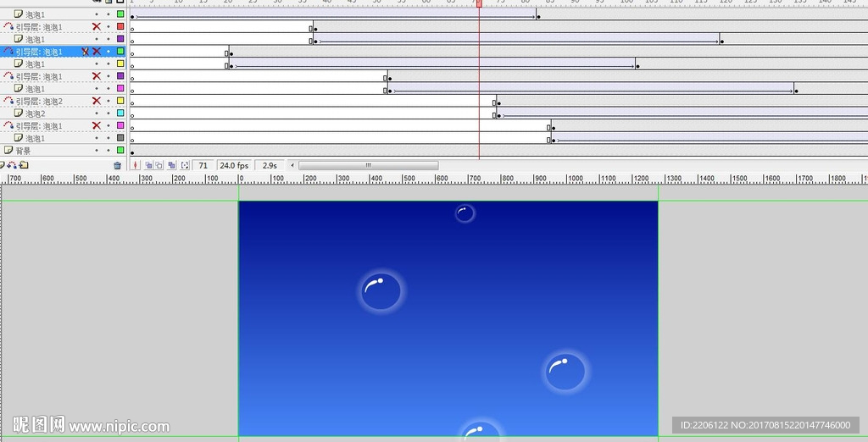Click the red outline color swatch
Viewport: 868px width, 442px height.
point(120,26)
